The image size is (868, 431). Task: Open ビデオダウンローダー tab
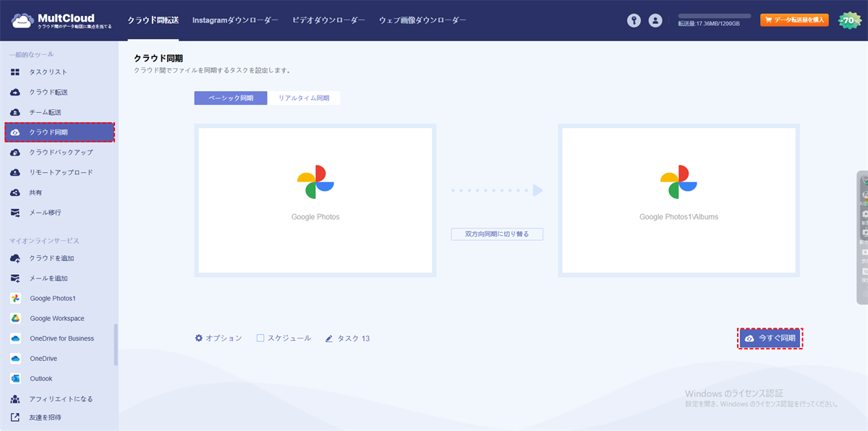click(328, 21)
